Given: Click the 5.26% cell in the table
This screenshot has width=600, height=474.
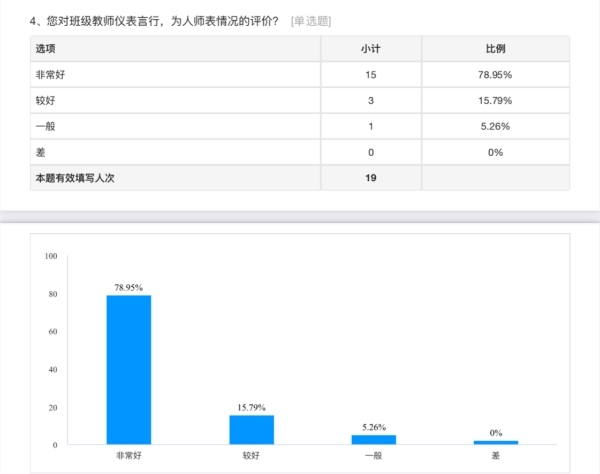Looking at the screenshot, I should point(495,126).
